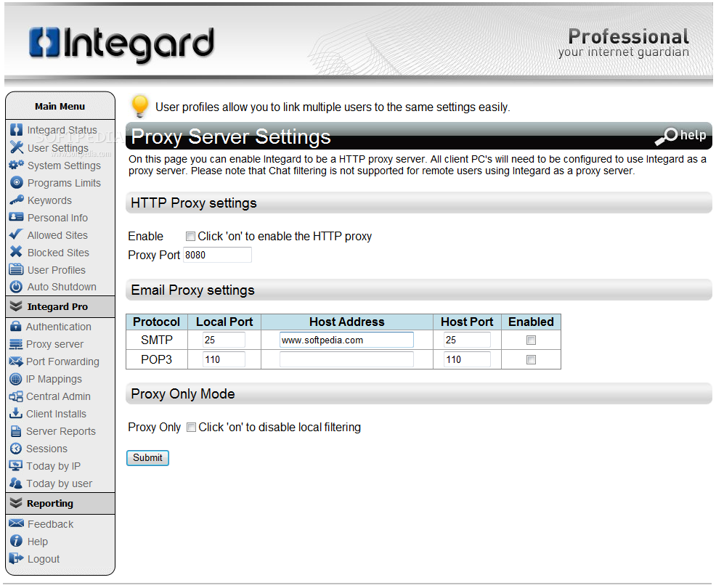Viewport: 716px width, 588px height.
Task: Click the Programs Limits icon
Action: pyautogui.click(x=17, y=183)
